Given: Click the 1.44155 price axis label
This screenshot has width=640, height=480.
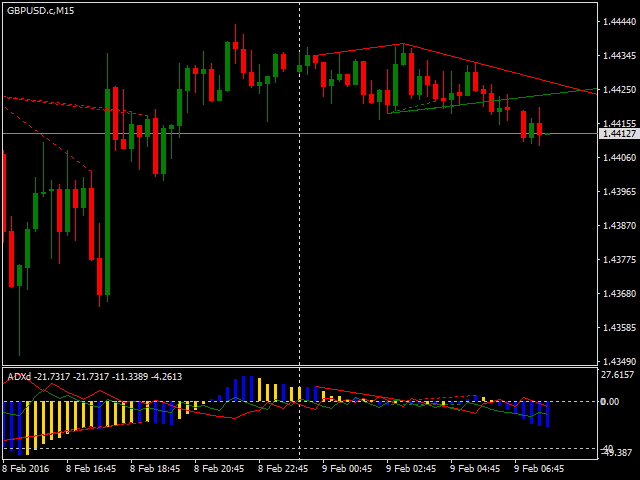Looking at the screenshot, I should click(x=619, y=123).
